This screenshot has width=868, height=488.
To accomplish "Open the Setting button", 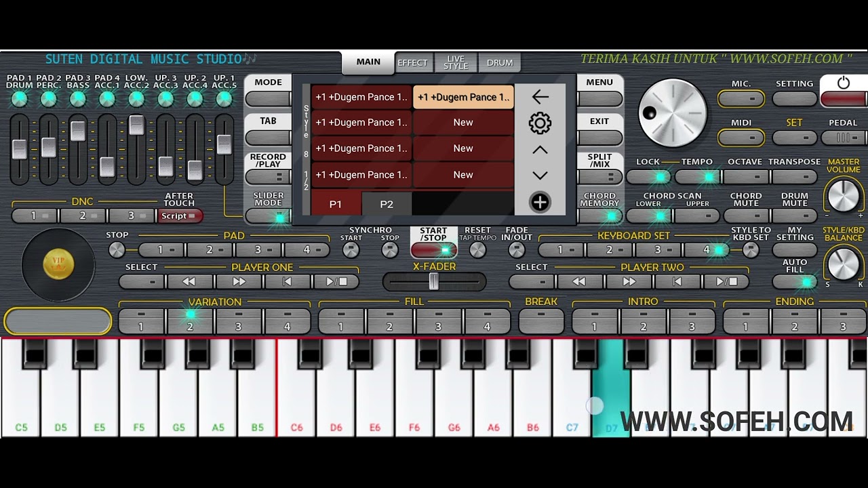I will pyautogui.click(x=795, y=99).
